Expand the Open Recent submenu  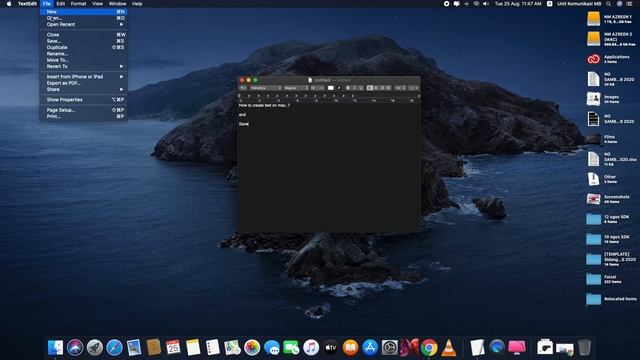tap(84, 24)
